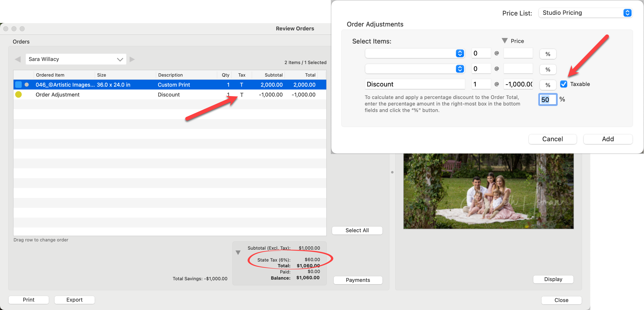This screenshot has height=310, width=644.
Task: Click gray dot on Custom Print row
Action: click(x=27, y=85)
